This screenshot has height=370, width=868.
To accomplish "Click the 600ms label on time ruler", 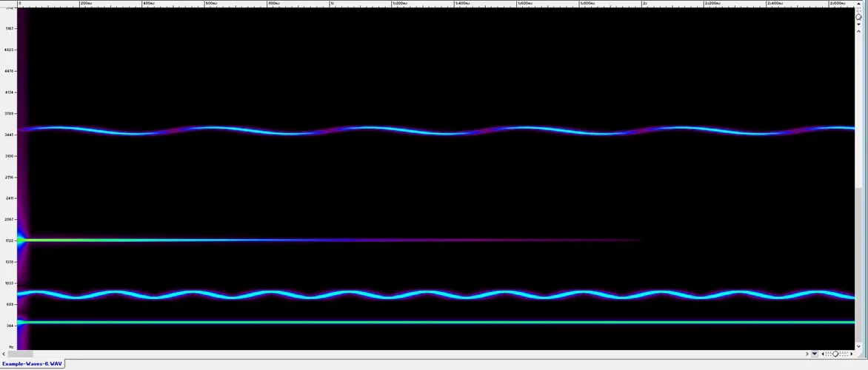I will pyautogui.click(x=211, y=3).
